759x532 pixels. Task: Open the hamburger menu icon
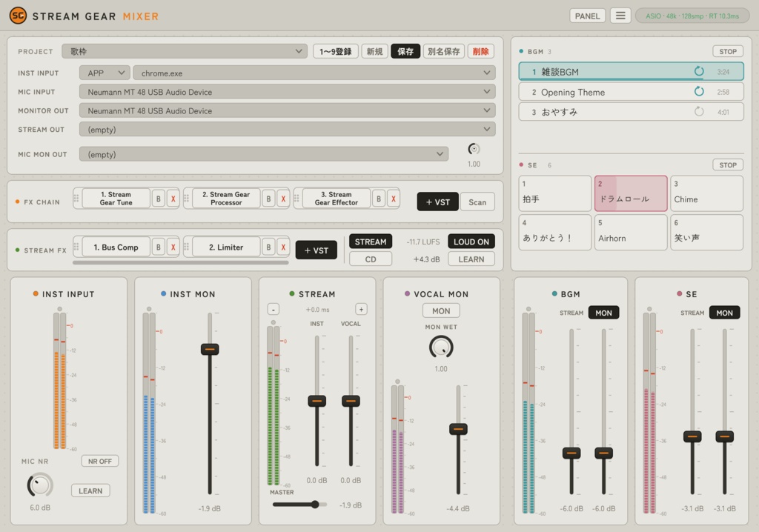620,16
